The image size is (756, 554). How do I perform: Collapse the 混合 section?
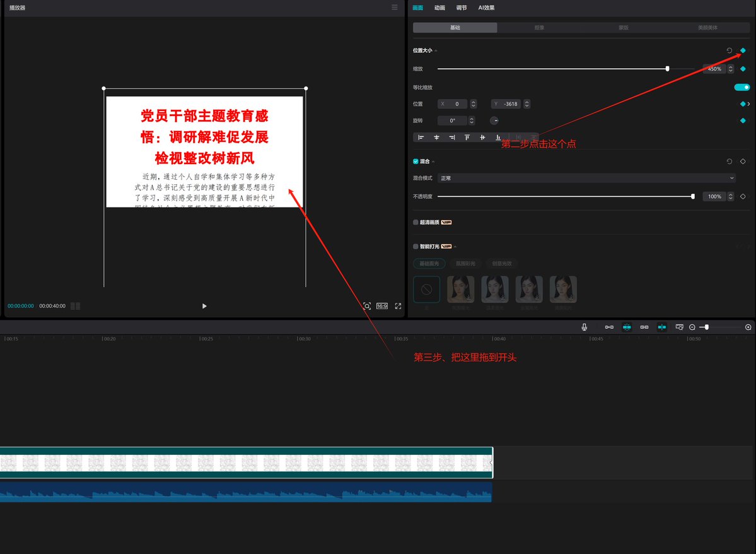[x=433, y=162]
